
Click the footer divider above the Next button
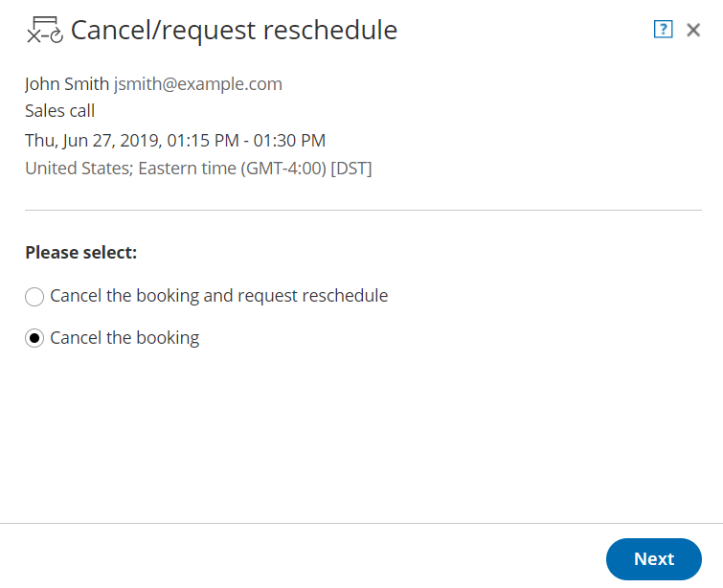point(362,524)
